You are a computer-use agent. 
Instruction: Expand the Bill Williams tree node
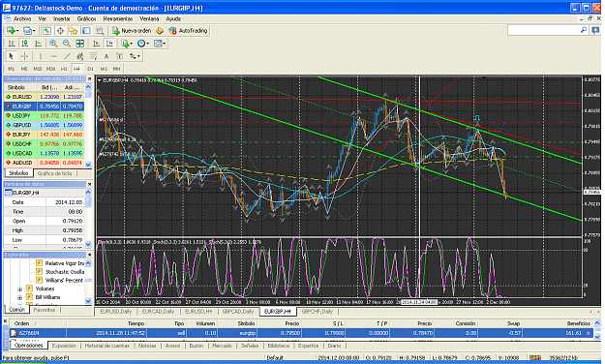pos(19,297)
